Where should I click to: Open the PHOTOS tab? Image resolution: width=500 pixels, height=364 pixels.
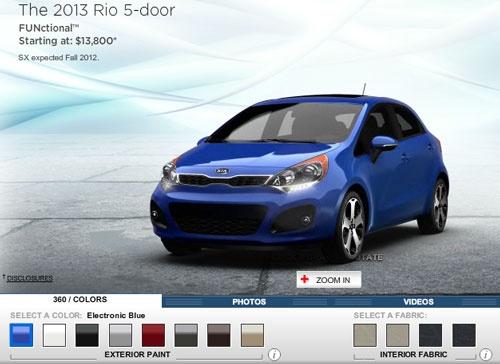click(x=249, y=302)
